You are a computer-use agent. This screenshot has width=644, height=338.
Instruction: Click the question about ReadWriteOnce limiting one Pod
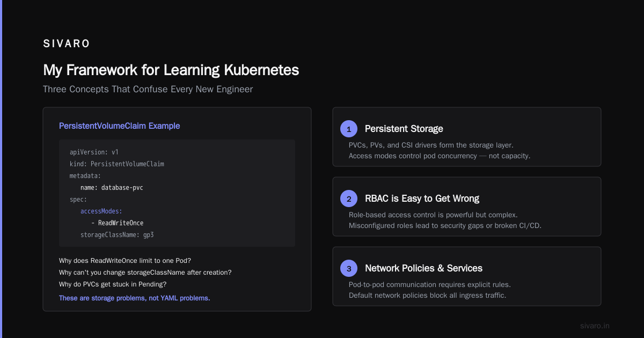[x=125, y=261]
